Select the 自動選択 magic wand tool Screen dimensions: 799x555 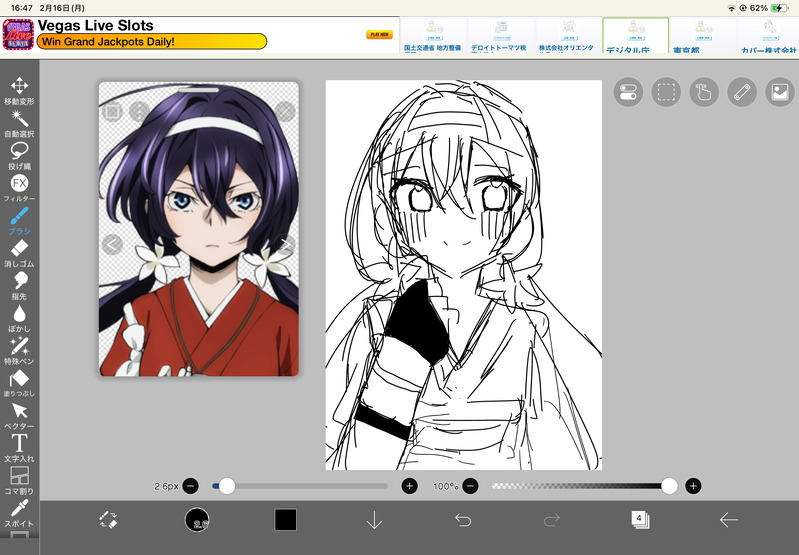click(19, 123)
